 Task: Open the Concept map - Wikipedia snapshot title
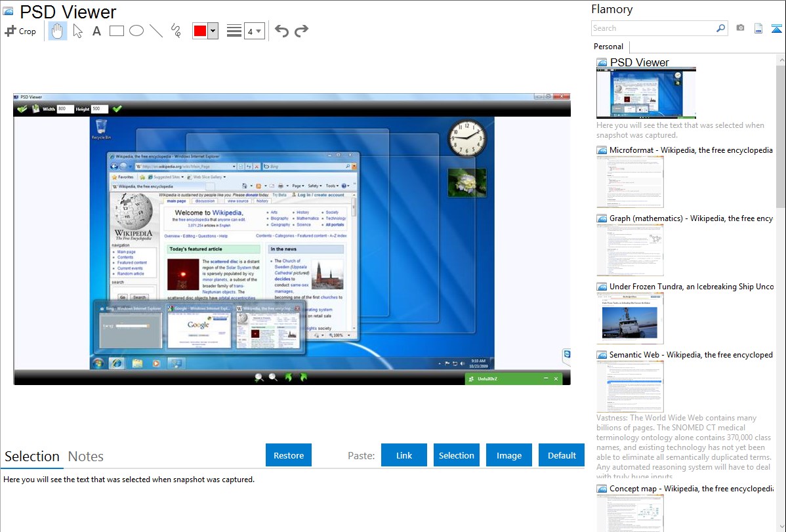click(691, 488)
